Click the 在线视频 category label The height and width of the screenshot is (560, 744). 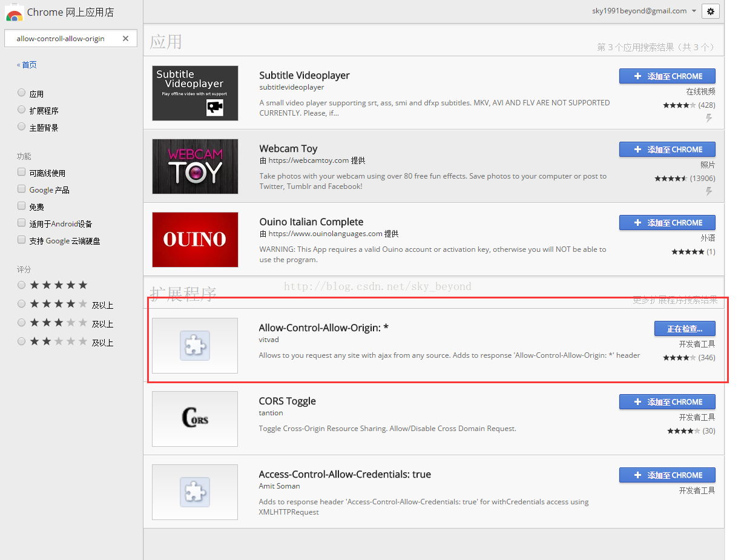(700, 91)
